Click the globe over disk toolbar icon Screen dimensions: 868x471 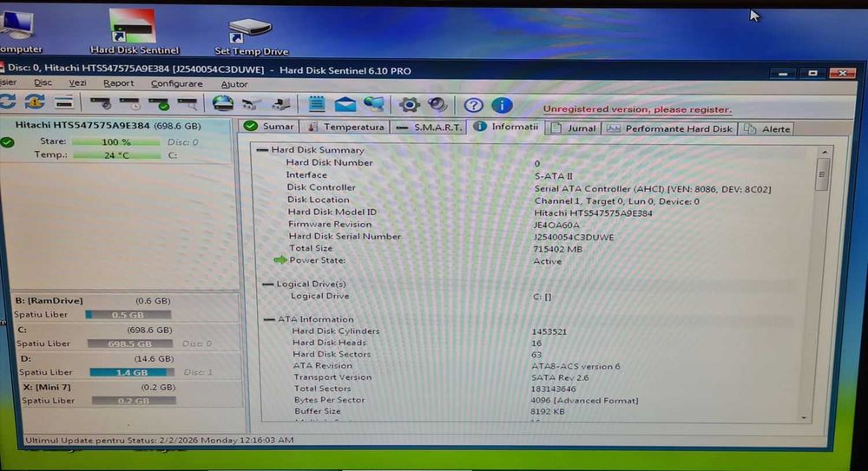tap(222, 103)
